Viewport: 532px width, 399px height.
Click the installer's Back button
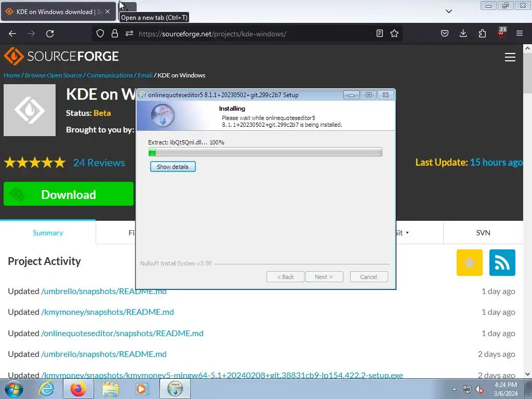click(285, 277)
